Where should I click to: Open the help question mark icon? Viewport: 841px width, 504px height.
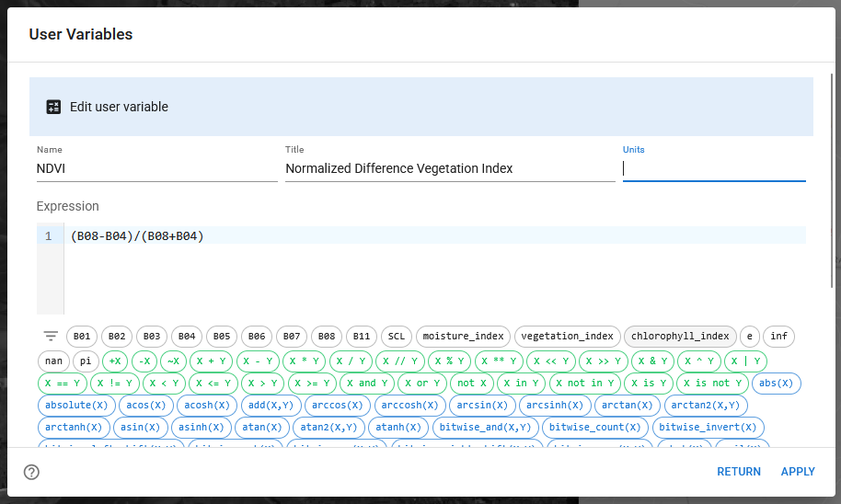point(31,472)
